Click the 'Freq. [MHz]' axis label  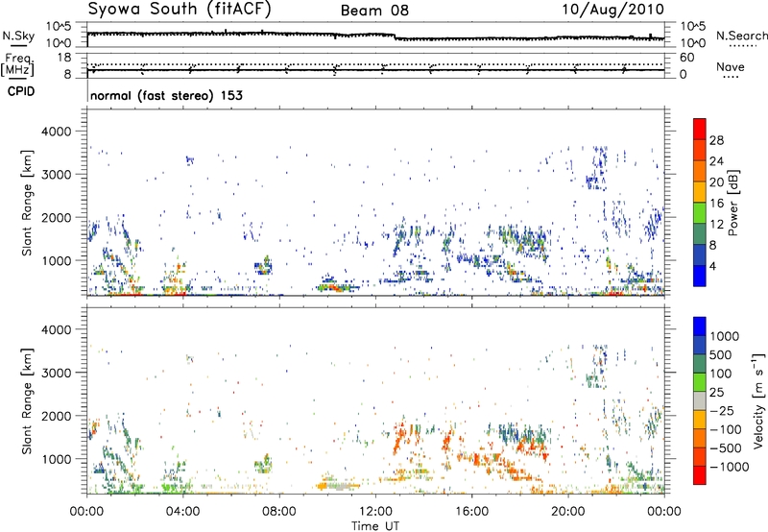[x=17, y=64]
